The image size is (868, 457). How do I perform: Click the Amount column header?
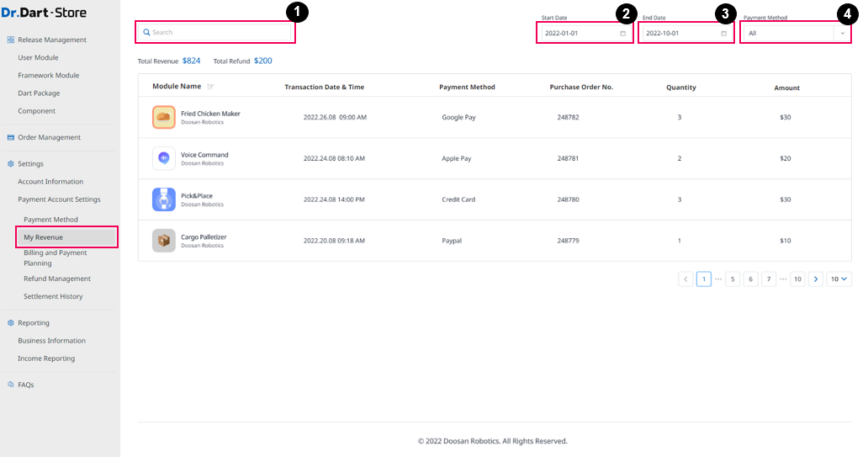(x=786, y=88)
